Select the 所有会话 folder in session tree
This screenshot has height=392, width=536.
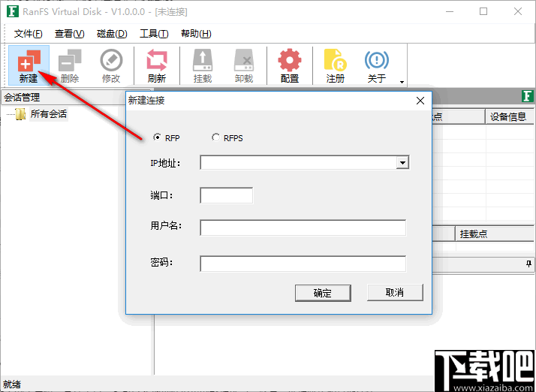tap(48, 114)
